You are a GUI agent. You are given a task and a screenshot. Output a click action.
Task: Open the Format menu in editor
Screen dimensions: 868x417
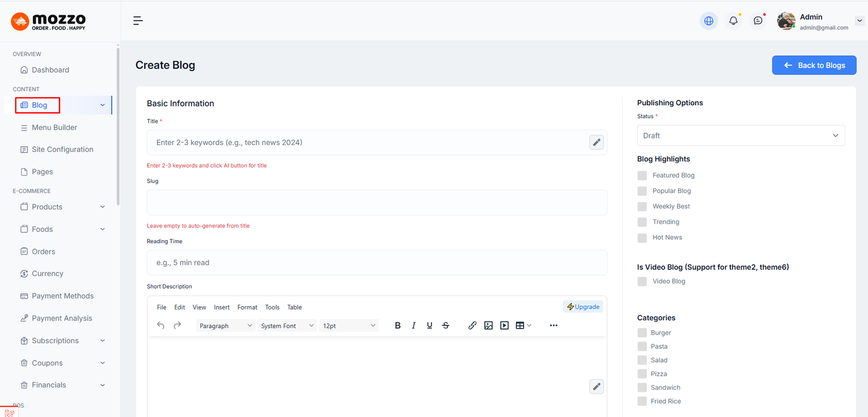[247, 307]
